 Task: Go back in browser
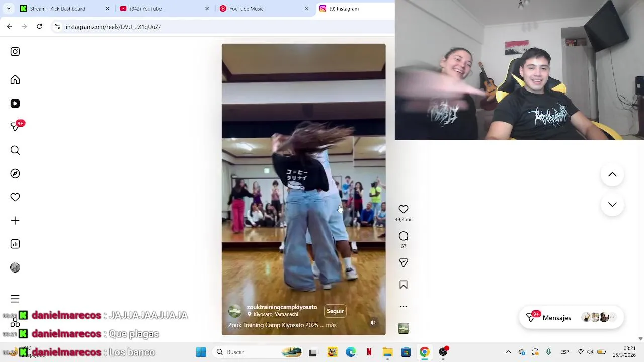pyautogui.click(x=9, y=27)
